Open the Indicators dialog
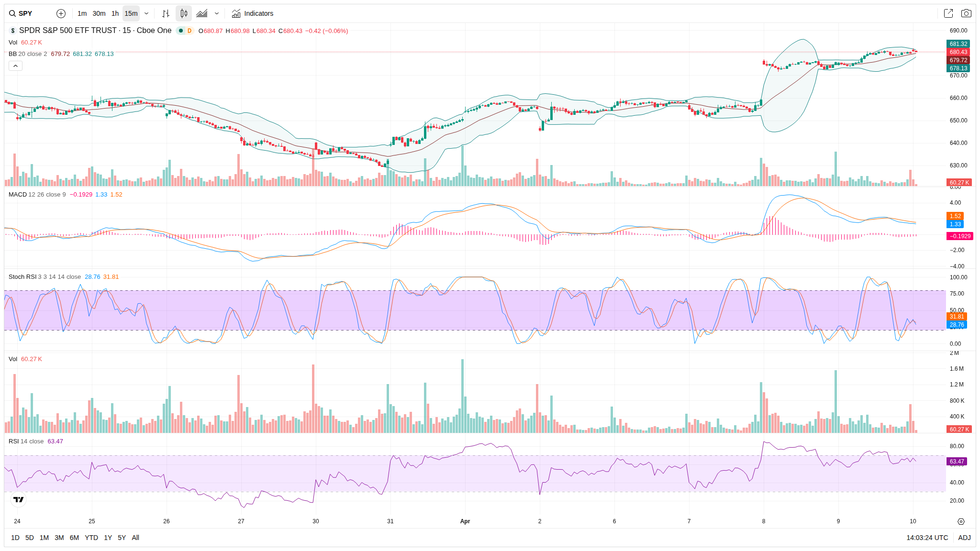980x551 pixels. coord(253,13)
